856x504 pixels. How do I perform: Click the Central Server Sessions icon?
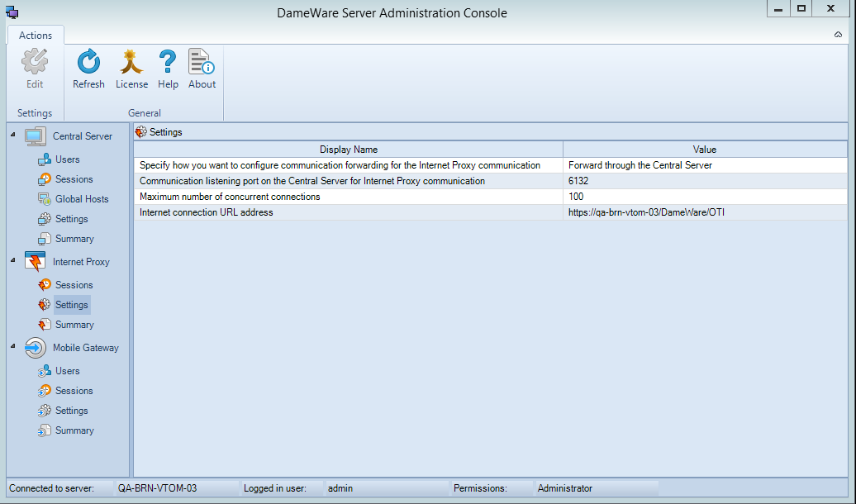point(45,179)
